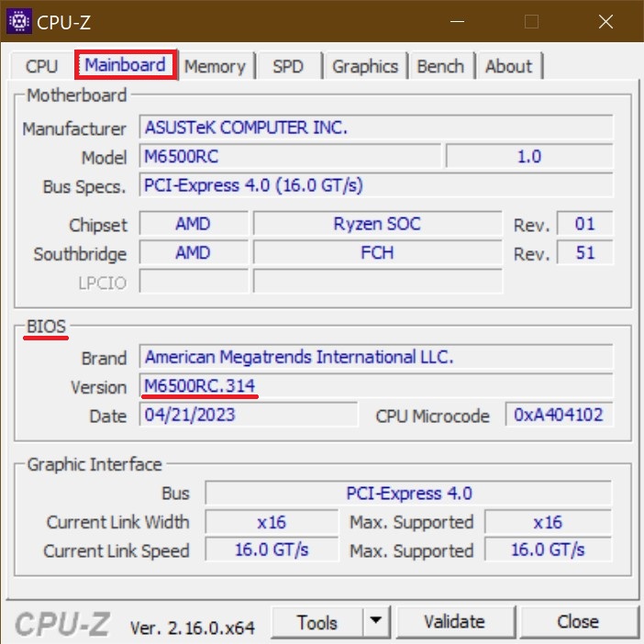The image size is (644, 644).
Task: Show the Graphics tab
Action: (x=365, y=66)
